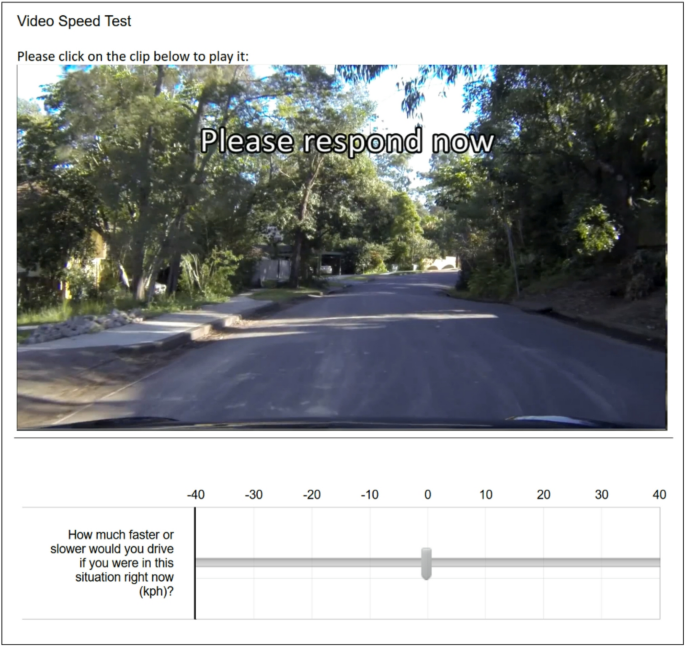This screenshot has height=646, width=685.
Task: Click the 0 scale label
Action: click(428, 494)
